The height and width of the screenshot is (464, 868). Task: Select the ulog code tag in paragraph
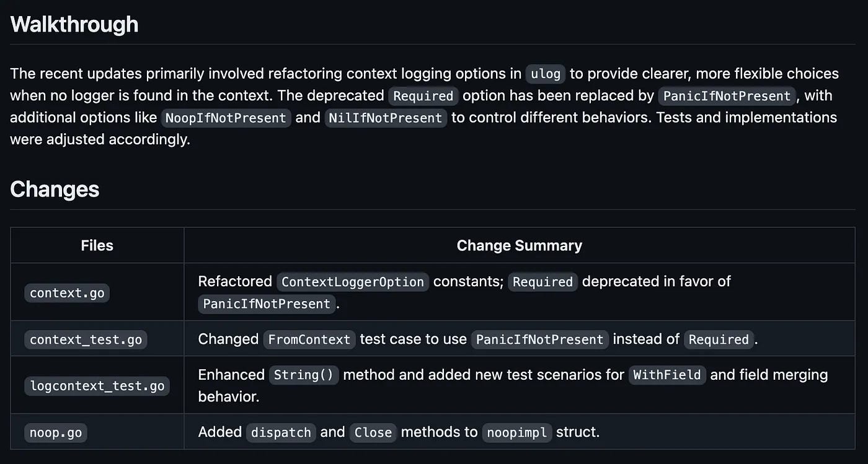546,74
